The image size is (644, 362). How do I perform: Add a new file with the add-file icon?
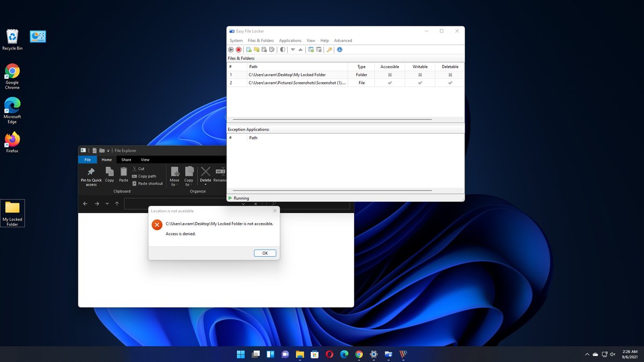click(248, 49)
